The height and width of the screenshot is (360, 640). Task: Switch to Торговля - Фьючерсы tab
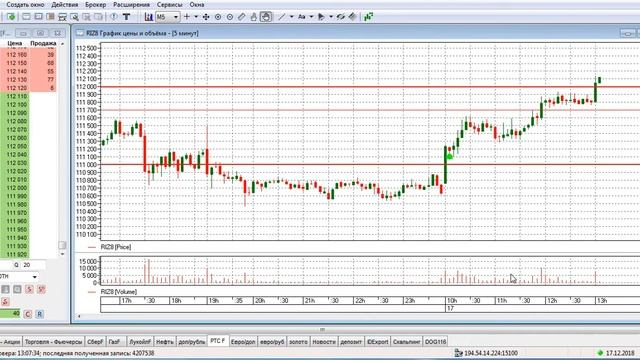[53, 342]
